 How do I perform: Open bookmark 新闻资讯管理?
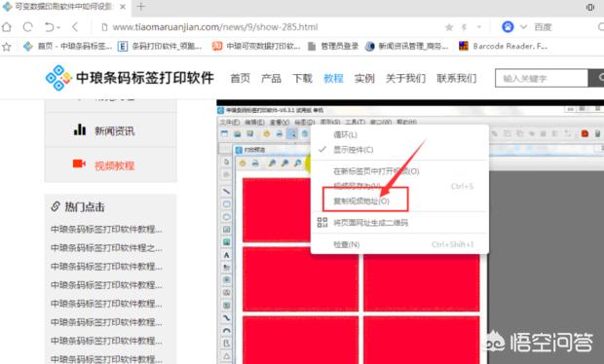[x=407, y=47]
